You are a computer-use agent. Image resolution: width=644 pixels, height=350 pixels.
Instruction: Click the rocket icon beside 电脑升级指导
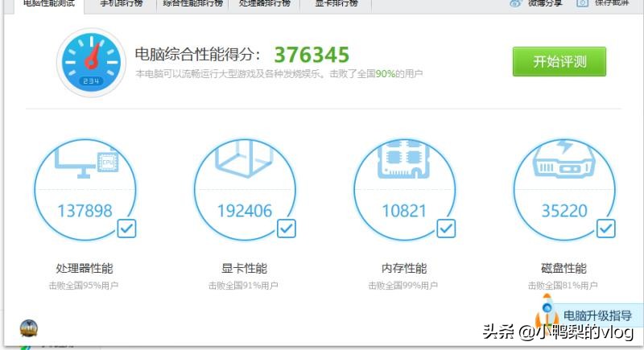tap(547, 311)
